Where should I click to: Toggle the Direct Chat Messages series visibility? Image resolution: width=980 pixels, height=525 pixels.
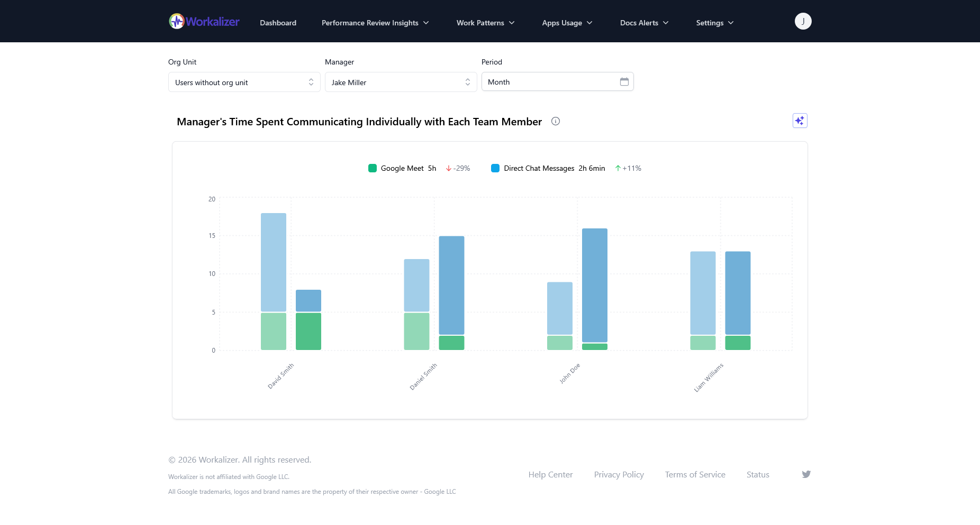(x=539, y=168)
